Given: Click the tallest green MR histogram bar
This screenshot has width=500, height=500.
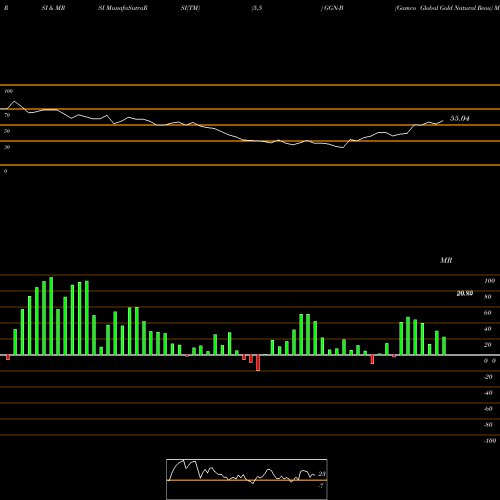Looking at the screenshot, I should pos(51,316).
